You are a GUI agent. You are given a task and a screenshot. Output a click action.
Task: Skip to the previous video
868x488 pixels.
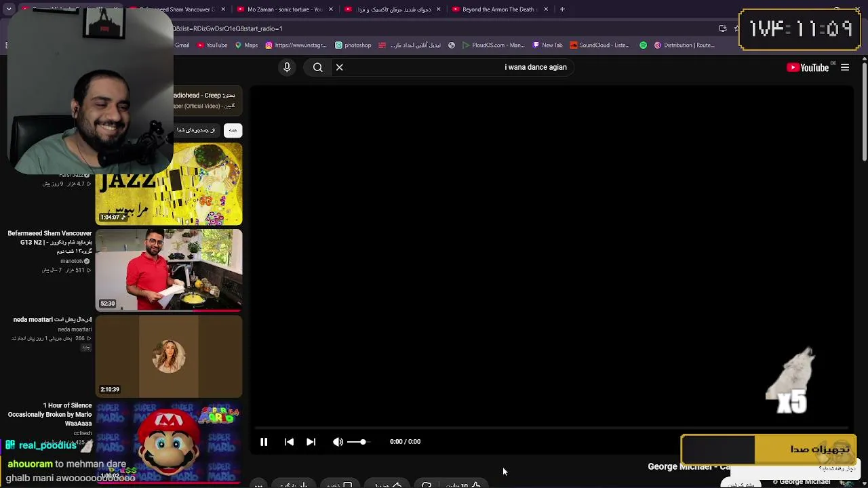[x=289, y=442]
